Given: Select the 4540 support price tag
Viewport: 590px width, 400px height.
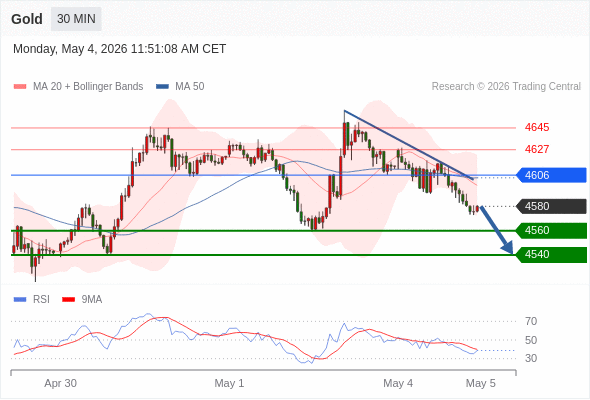Looking at the screenshot, I should coord(551,255).
